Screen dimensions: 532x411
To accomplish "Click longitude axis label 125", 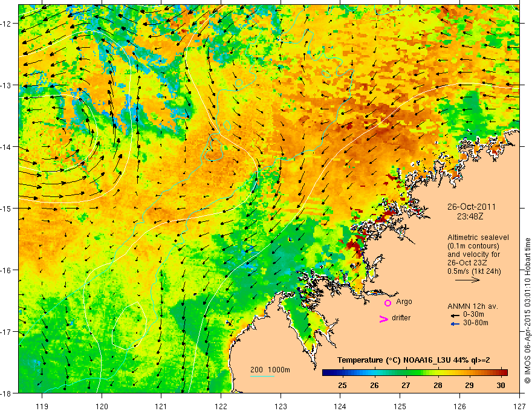I will 400,406.
